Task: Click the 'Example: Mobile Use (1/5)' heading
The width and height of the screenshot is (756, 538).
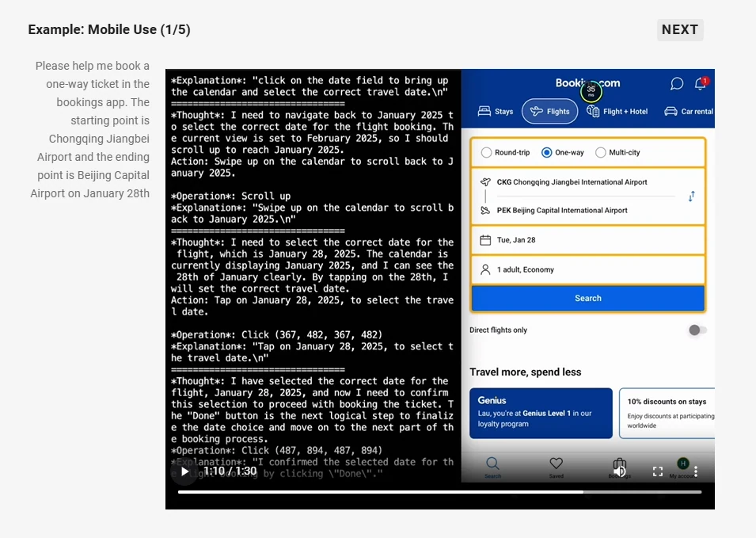Action: 109,30
